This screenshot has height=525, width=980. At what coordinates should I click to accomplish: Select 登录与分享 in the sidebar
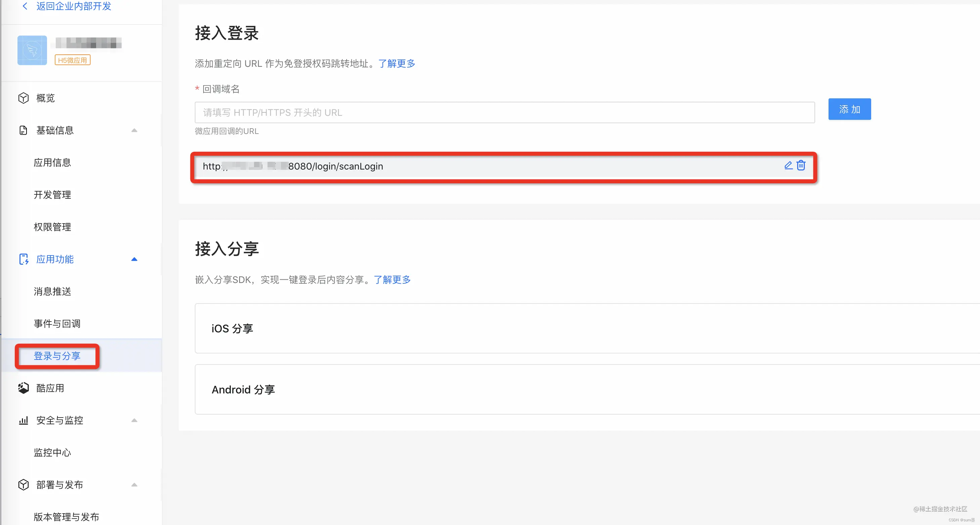coord(56,356)
